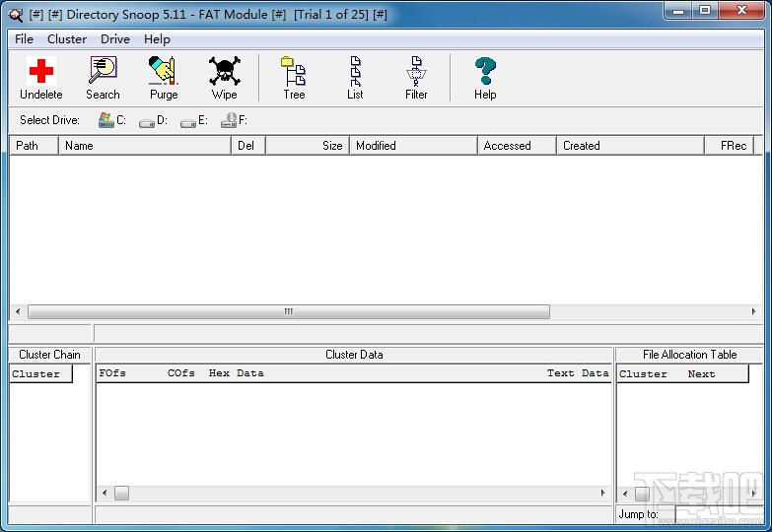Click the FOfs header in Cluster Data
This screenshot has width=772, height=532.
(x=112, y=373)
